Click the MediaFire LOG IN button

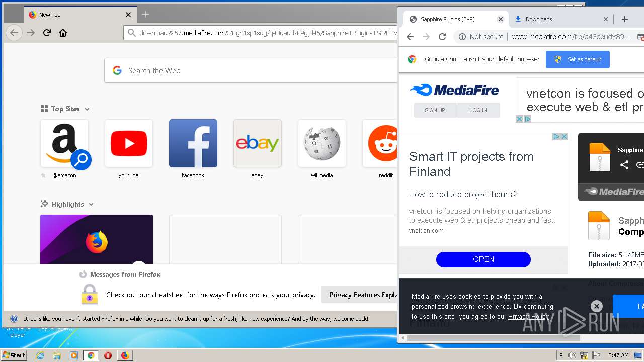click(x=478, y=110)
